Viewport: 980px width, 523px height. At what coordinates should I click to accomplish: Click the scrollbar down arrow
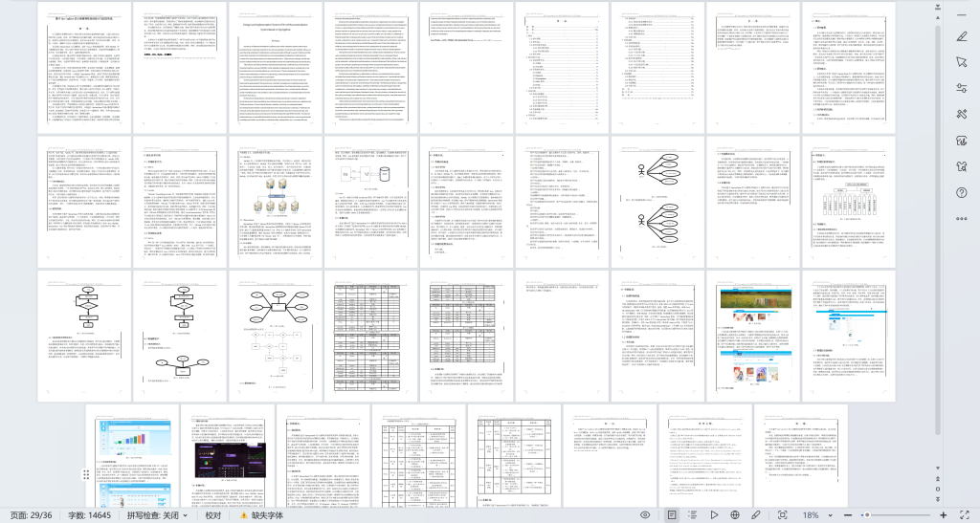938,469
